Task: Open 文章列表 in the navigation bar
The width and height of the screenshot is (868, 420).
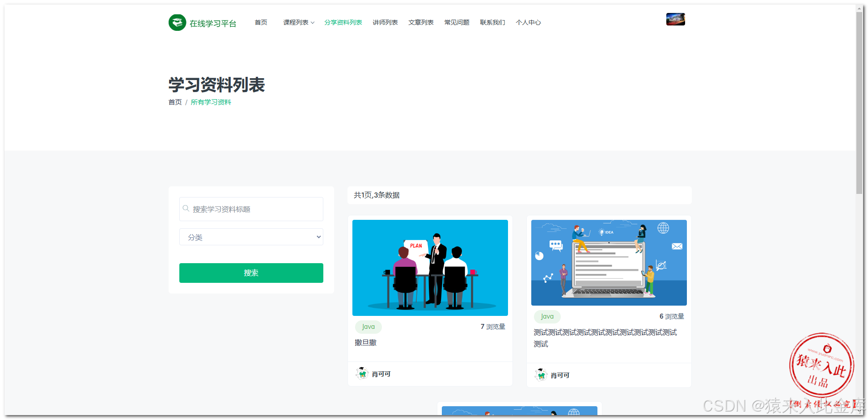Action: pyautogui.click(x=421, y=22)
